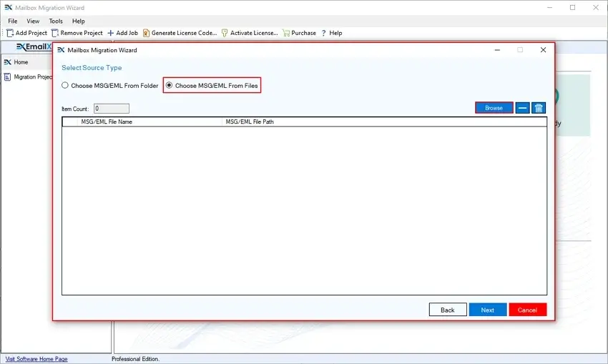Click the Item Count field

pyautogui.click(x=112, y=109)
